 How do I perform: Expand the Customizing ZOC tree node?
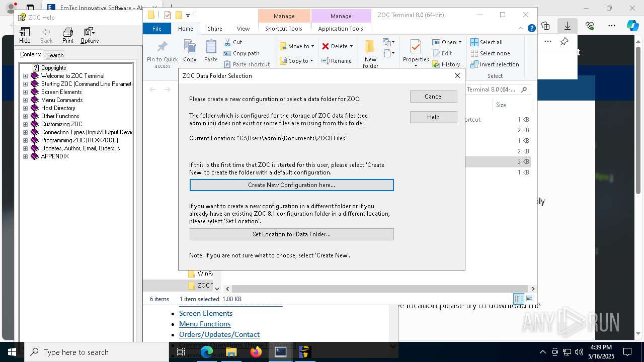point(26,124)
